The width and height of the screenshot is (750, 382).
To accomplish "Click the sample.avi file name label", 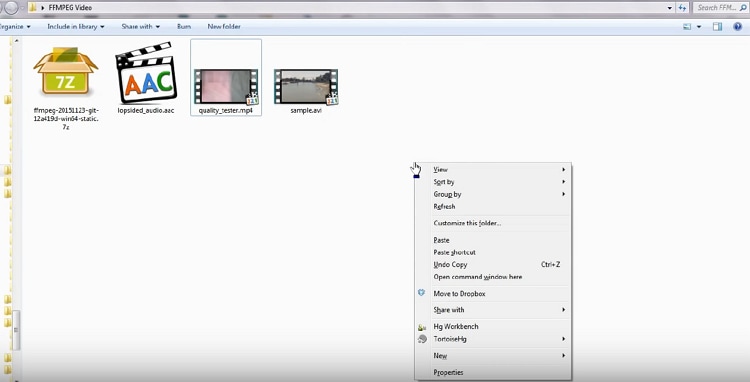I will click(x=306, y=110).
